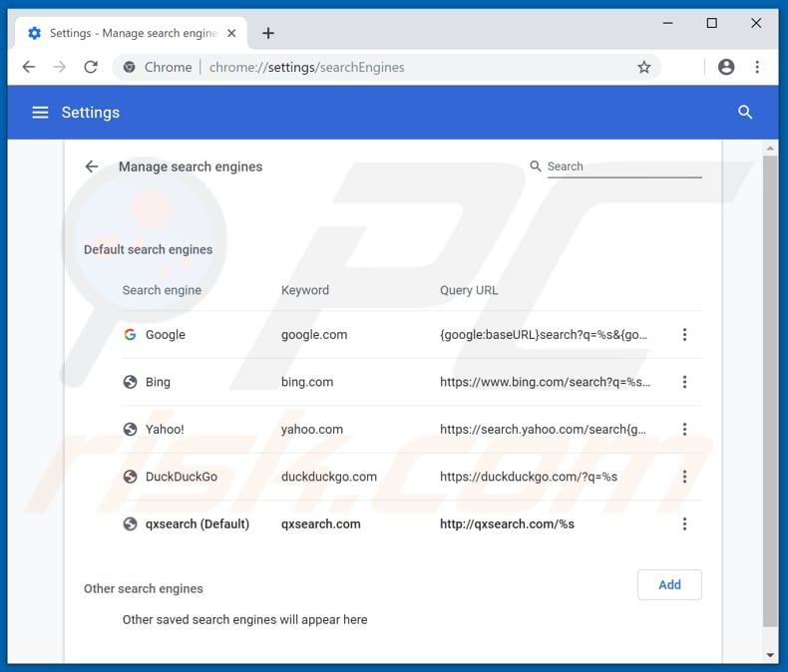Image resolution: width=788 pixels, height=672 pixels.
Task: Bookmark this page with star icon
Action: pos(643,67)
